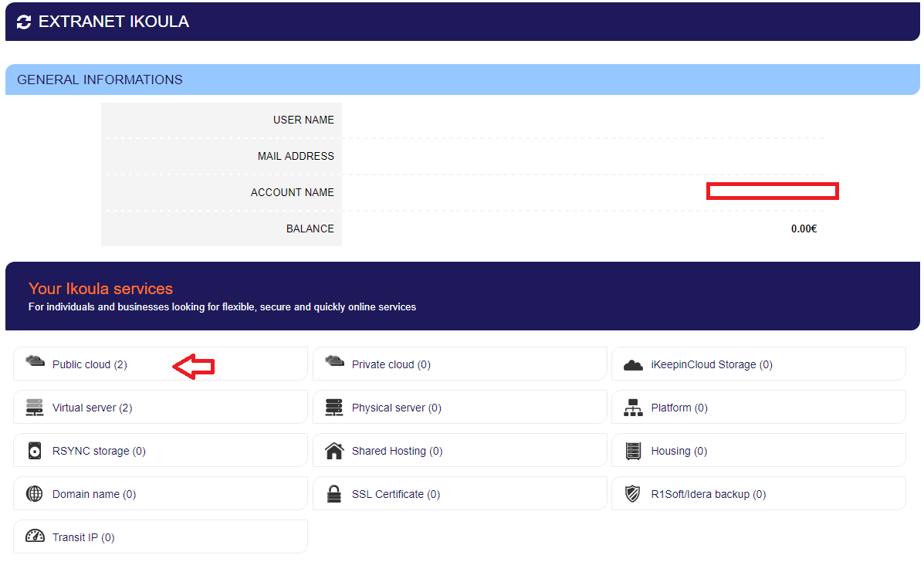This screenshot has width=924, height=562.
Task: Click the Your Ikoula services heading
Action: [x=101, y=289]
